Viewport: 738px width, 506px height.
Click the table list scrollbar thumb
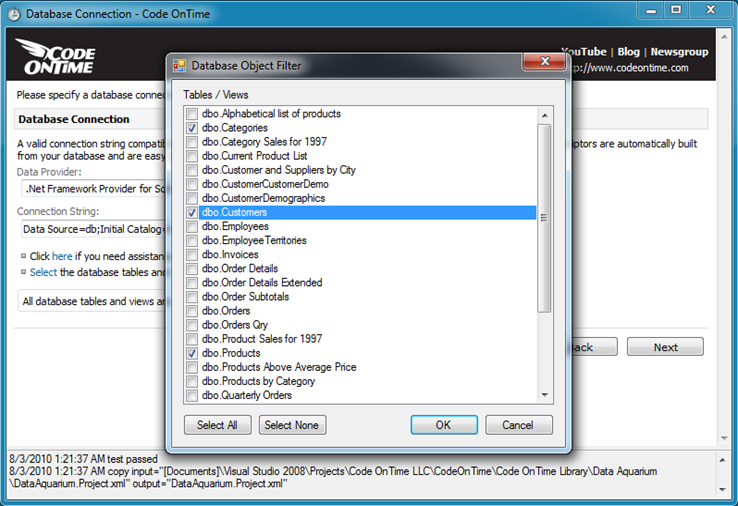545,218
